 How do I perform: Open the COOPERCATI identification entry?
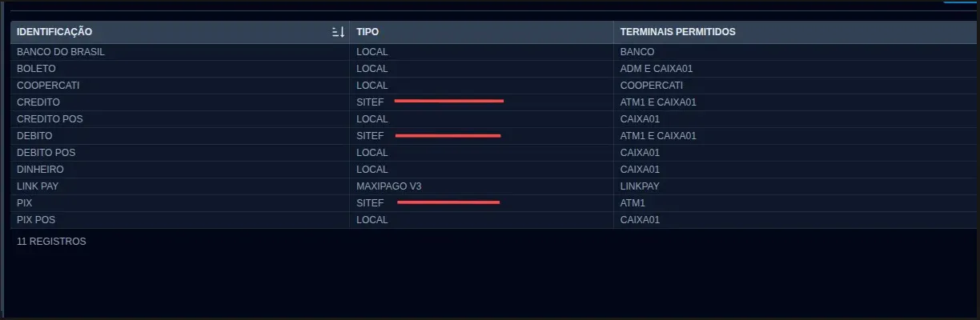pyautogui.click(x=48, y=86)
